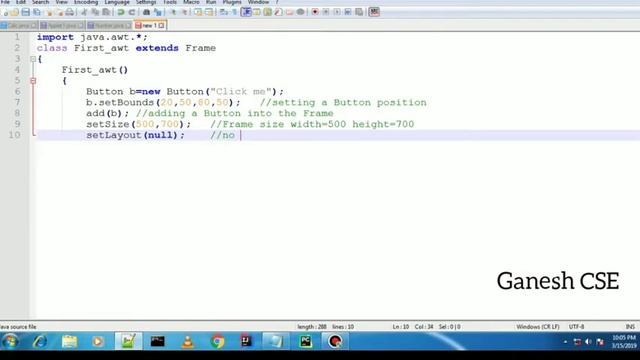Click the volume icon in system tray
This screenshot has width=640, height=360.
[x=588, y=342]
